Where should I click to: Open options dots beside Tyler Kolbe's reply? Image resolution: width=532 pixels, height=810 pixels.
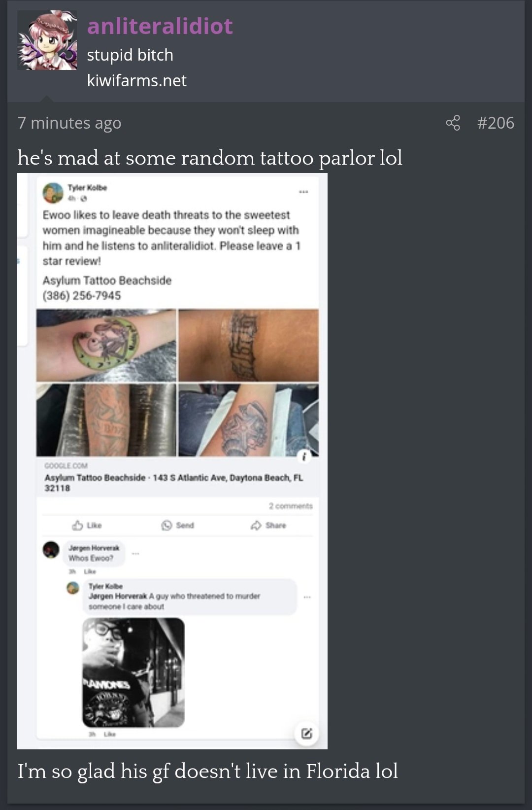[x=307, y=597]
